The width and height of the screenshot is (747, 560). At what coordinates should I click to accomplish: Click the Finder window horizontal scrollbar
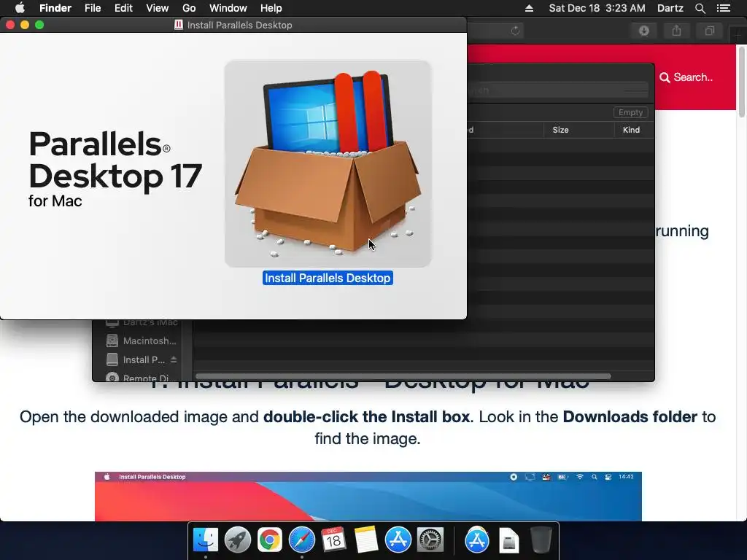(x=403, y=376)
